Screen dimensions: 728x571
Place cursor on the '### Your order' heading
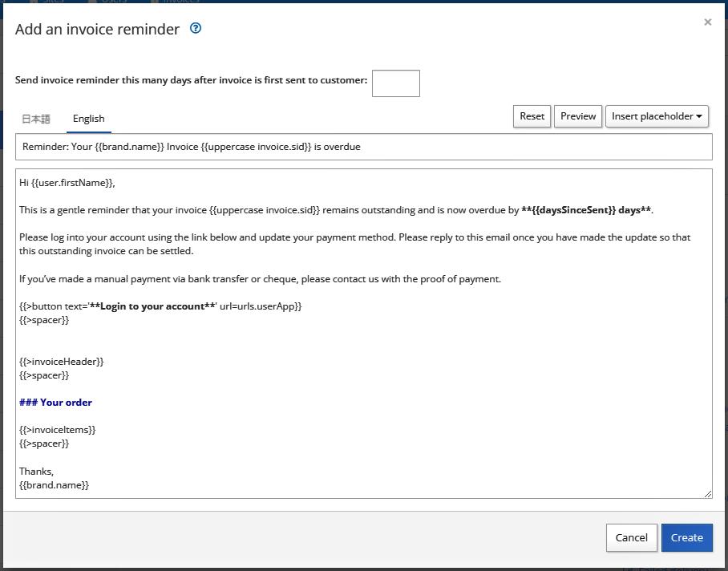[x=55, y=403]
